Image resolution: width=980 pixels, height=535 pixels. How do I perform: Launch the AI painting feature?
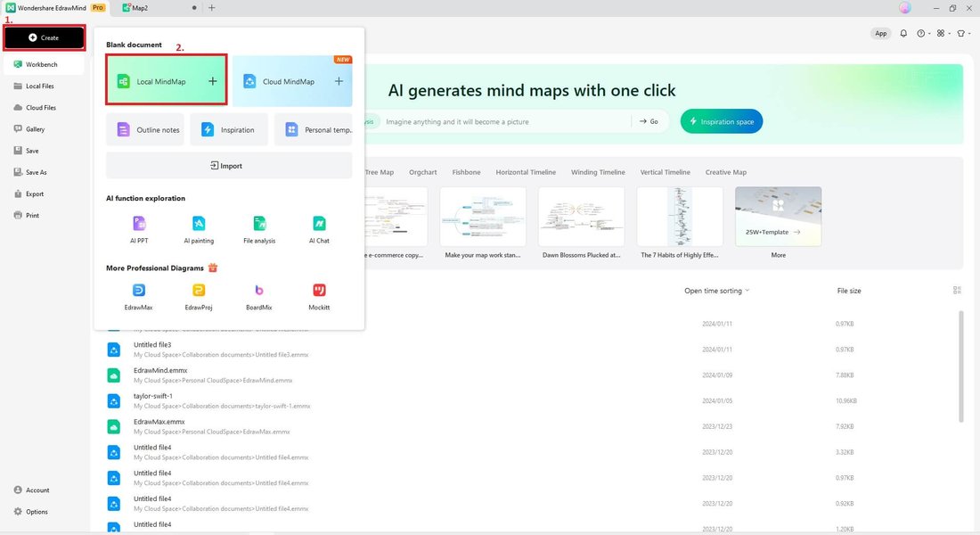point(199,229)
